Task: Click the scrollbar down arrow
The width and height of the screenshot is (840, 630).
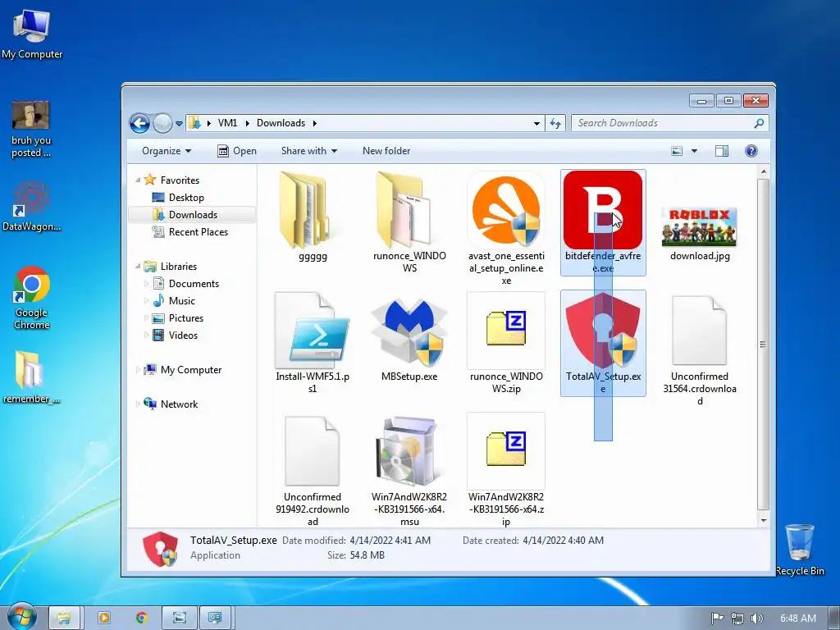Action: pos(764,520)
